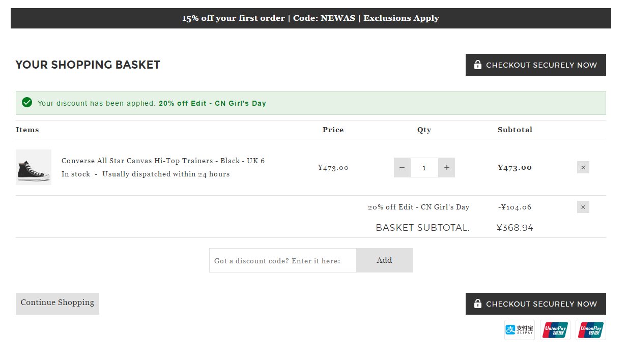This screenshot has width=628, height=364.
Task: Click the bottom Checkout Securely Now button
Action: (x=535, y=304)
